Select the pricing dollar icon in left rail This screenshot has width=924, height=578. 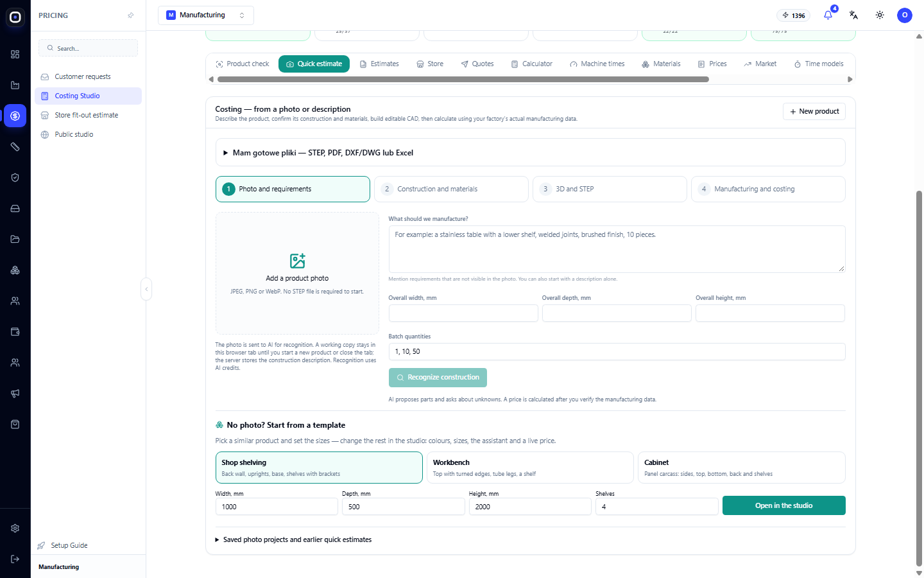coord(15,116)
